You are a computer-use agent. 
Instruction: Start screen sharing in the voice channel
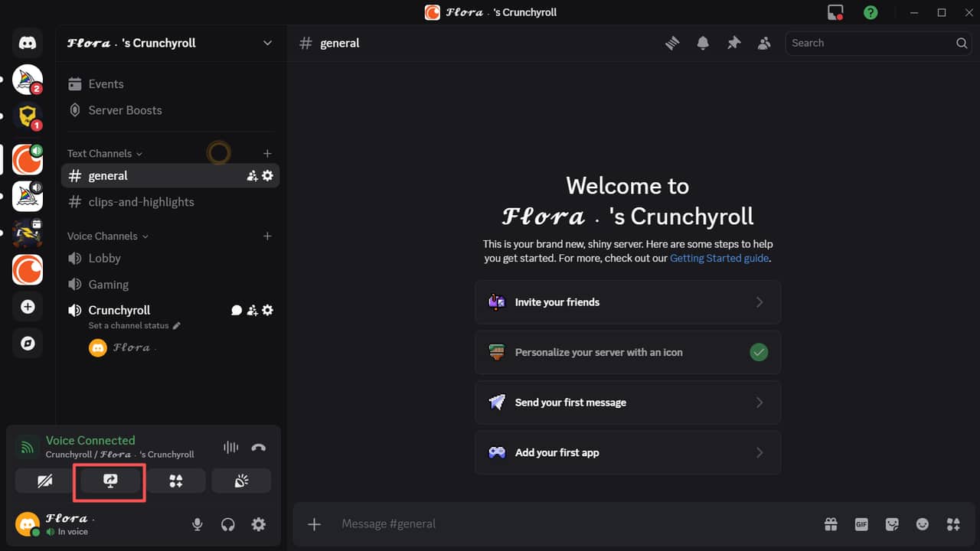tap(109, 481)
